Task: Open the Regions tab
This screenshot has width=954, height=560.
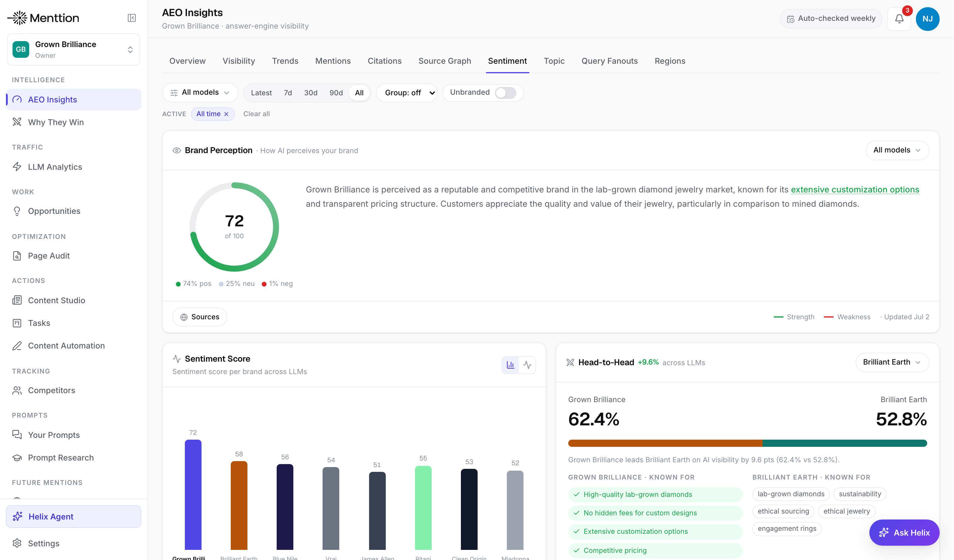Action: click(x=670, y=61)
